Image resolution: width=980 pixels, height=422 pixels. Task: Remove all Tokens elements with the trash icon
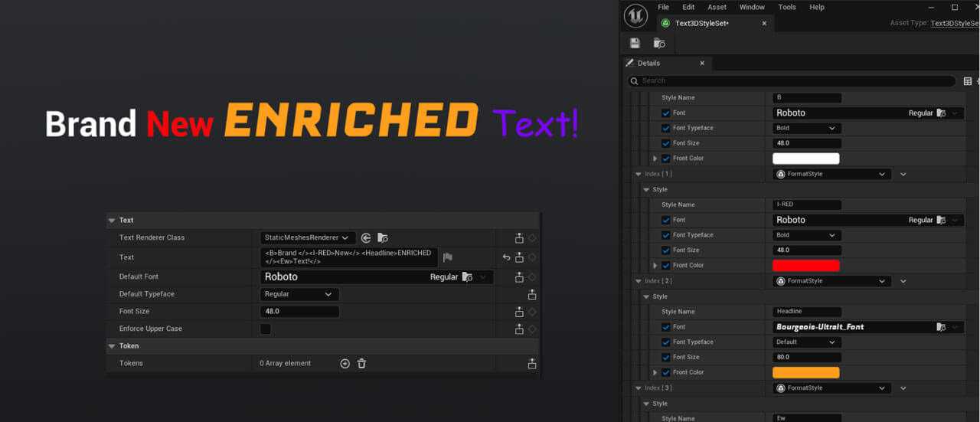pos(361,364)
